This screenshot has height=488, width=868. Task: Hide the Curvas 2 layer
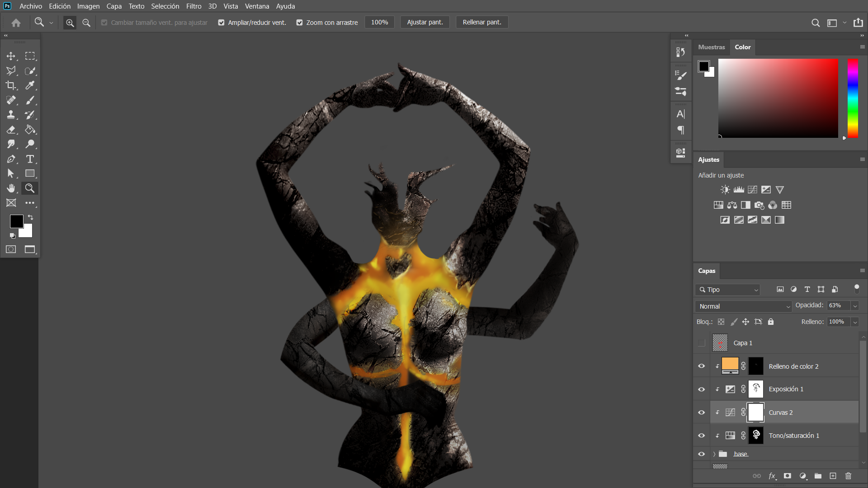click(x=702, y=412)
